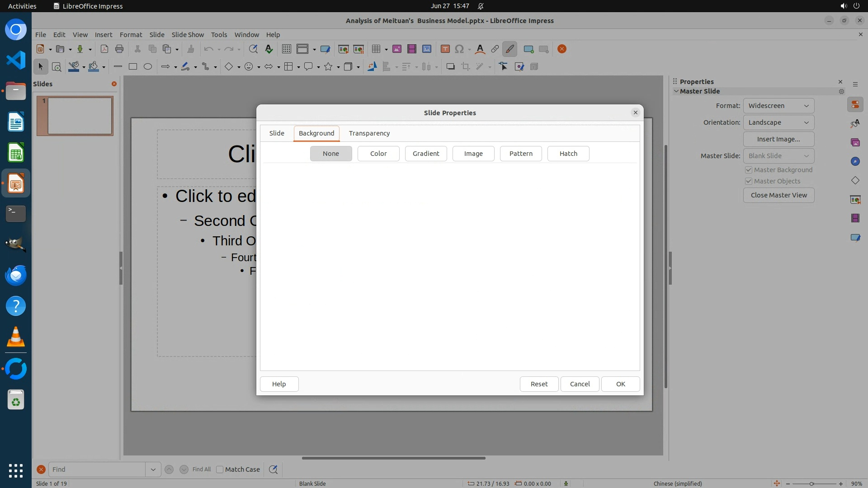868x488 pixels.
Task: Select the Rectangle drawing tool
Action: click(x=133, y=67)
